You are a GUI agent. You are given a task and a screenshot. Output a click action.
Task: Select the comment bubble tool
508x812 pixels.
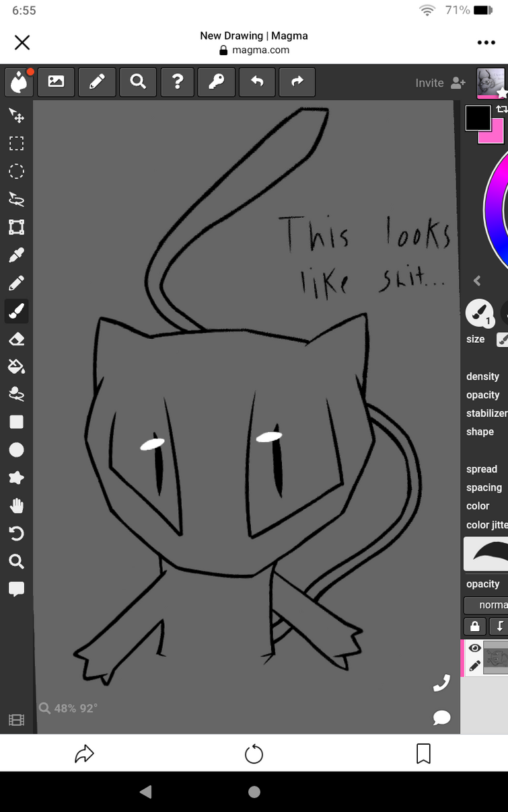16,590
